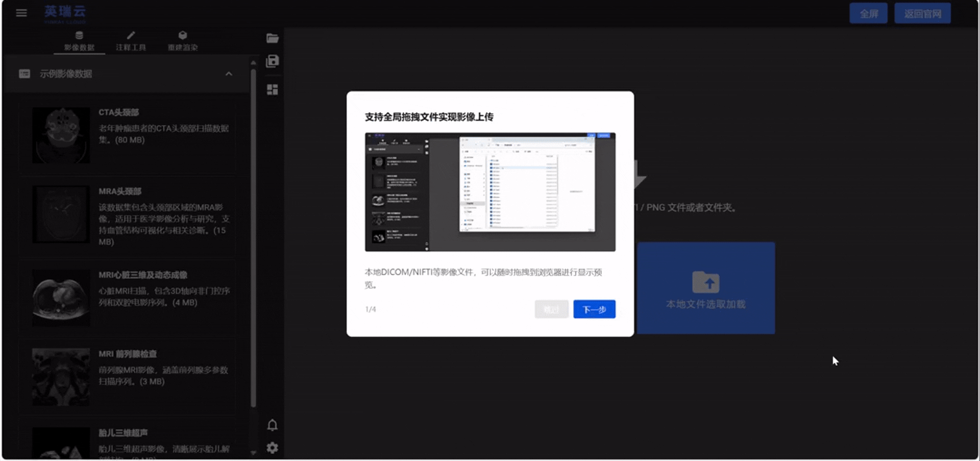Screen dimensions: 980x461
Task: Click the folder upload icon in the tile
Action: 706,282
